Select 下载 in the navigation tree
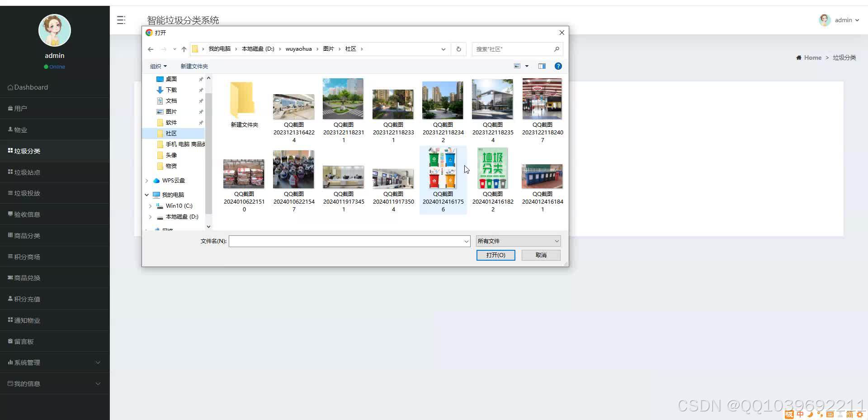Image resolution: width=868 pixels, height=420 pixels. coord(171,90)
